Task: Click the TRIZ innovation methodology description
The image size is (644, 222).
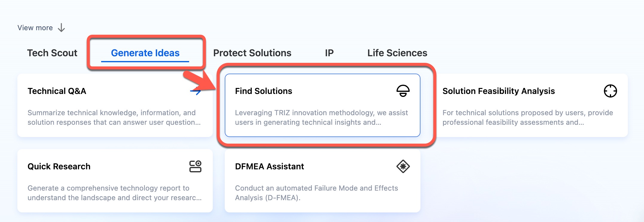Action: coord(321,117)
